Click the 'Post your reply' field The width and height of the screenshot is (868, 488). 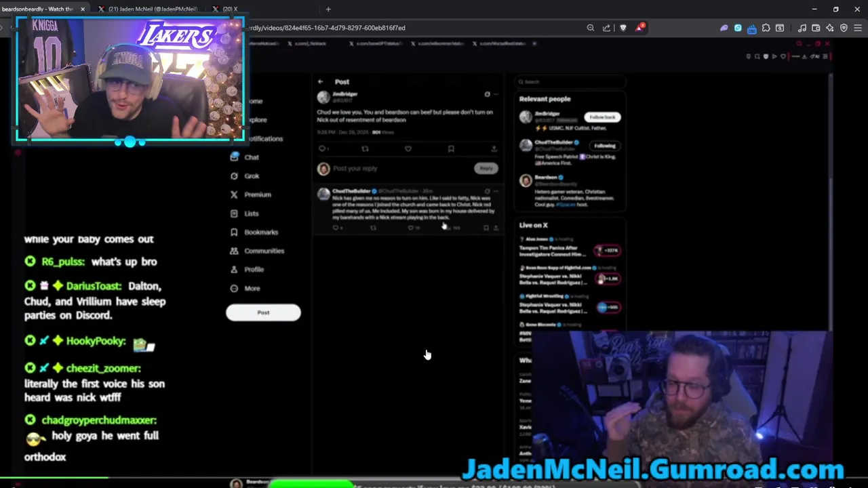(x=400, y=168)
